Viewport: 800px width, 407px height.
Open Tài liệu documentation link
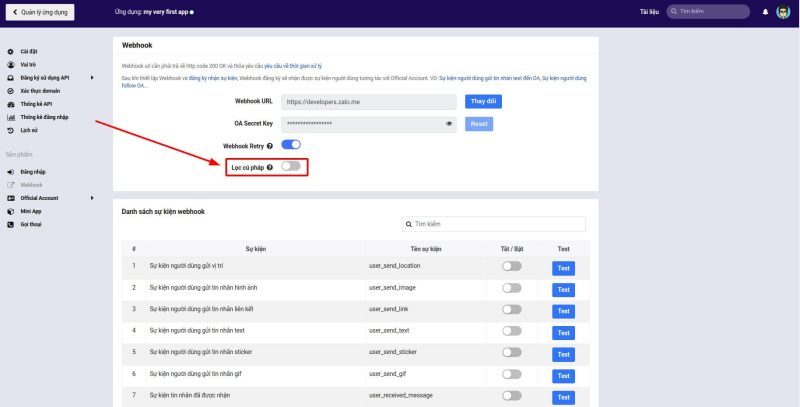point(649,12)
